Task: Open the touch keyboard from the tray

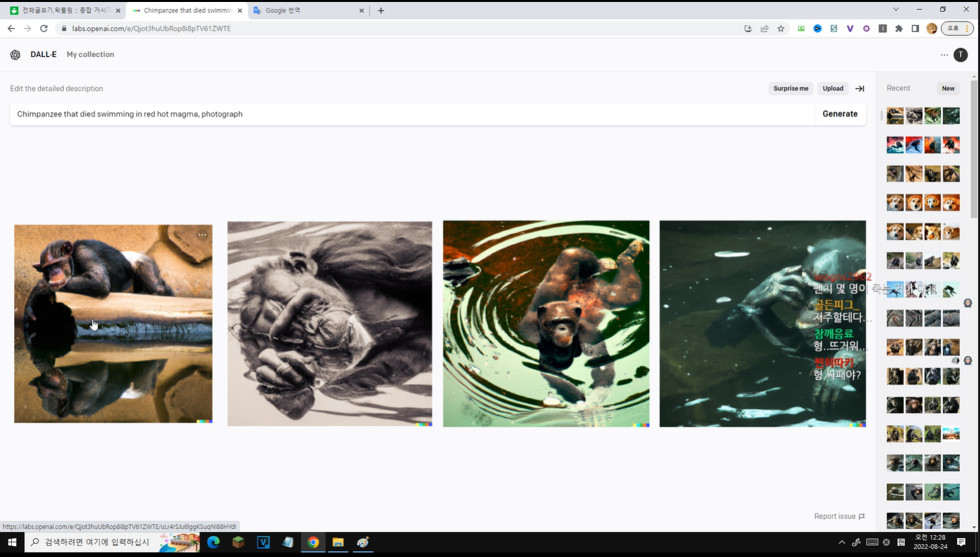Action: click(x=872, y=543)
